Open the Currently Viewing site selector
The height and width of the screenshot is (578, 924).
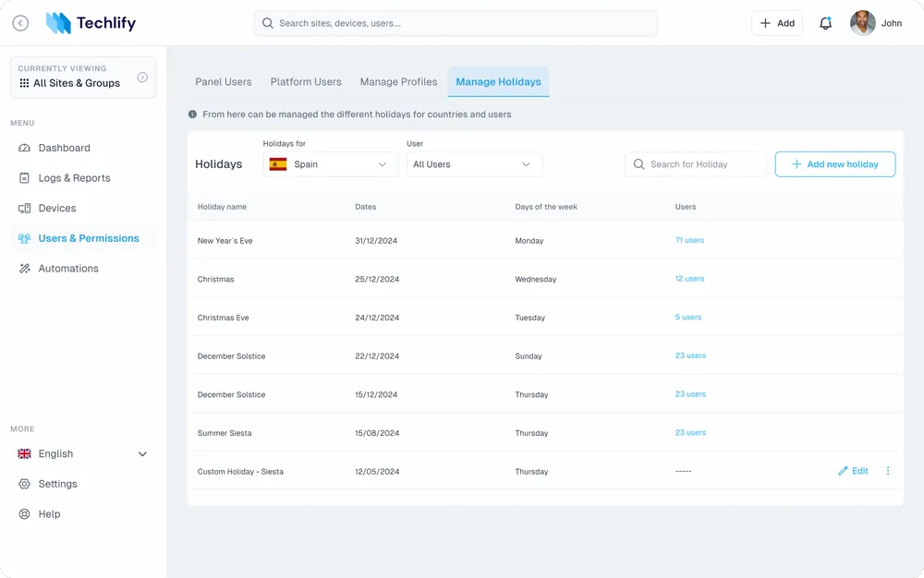pos(83,78)
